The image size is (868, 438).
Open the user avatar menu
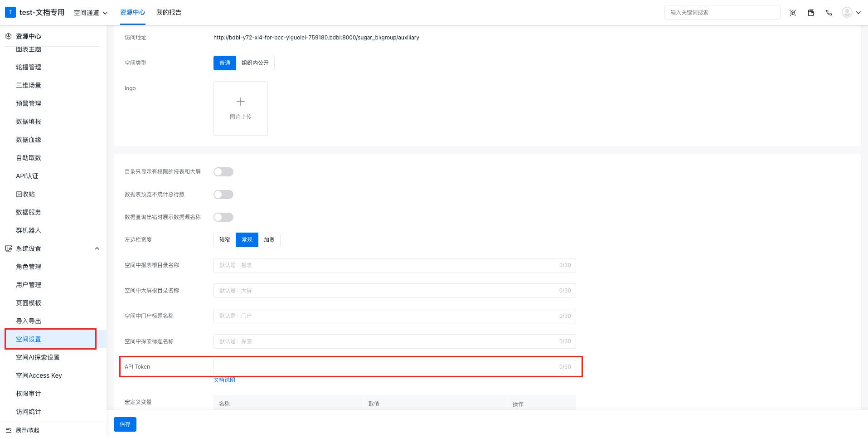[847, 12]
